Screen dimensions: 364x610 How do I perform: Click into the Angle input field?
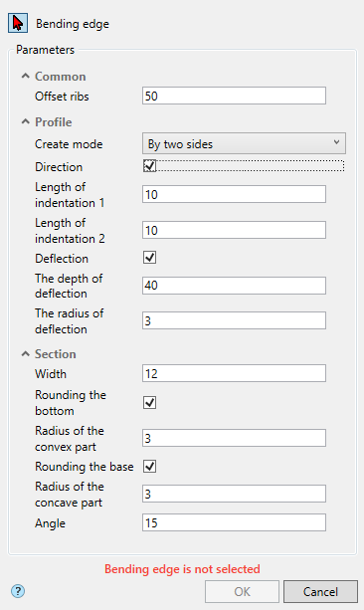click(234, 522)
